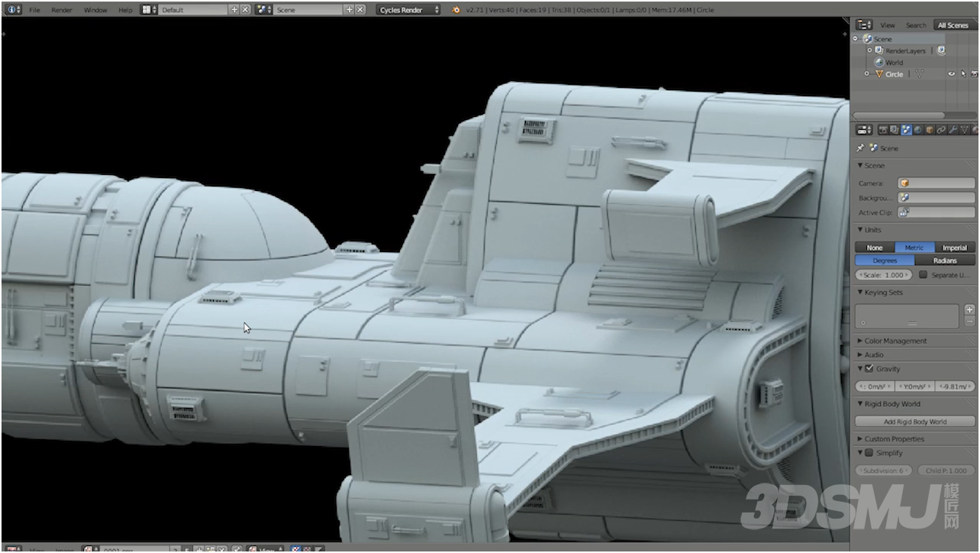
Task: Add a new screen layout beside Default
Action: pyautogui.click(x=234, y=10)
